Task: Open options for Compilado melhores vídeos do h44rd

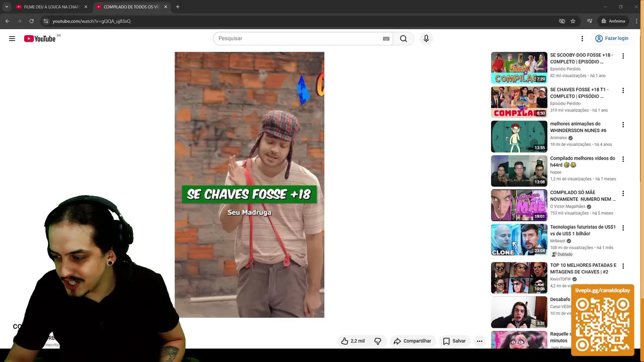Action: [x=623, y=159]
